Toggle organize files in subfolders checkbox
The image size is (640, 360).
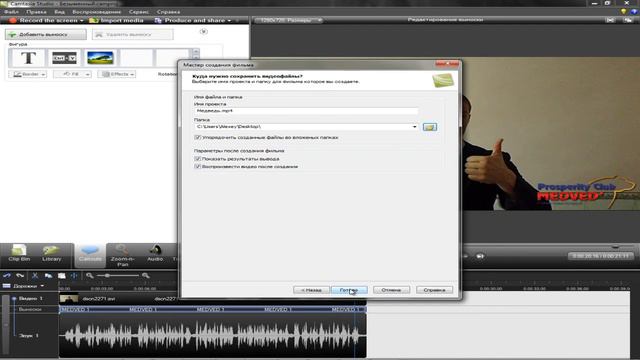(198, 138)
